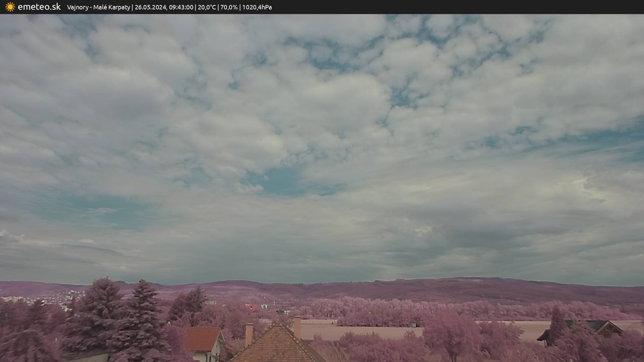The height and width of the screenshot is (362, 644).
Task: Click the 70,0% humidity reading
Action: pos(229,7)
